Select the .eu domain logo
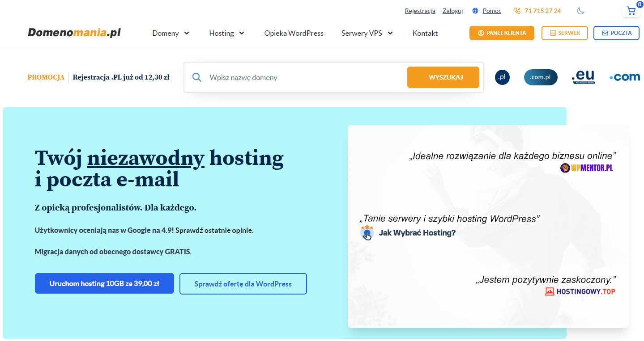Screen dimensions: 644x341 tap(583, 77)
